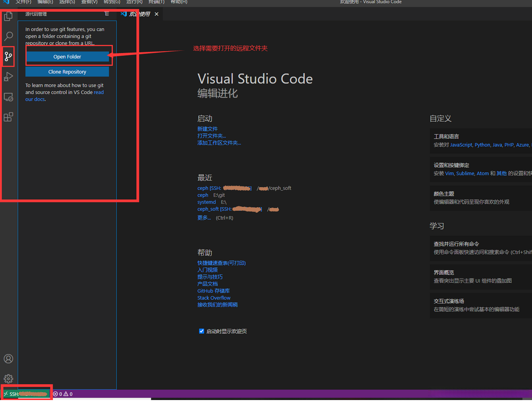This screenshot has width=532, height=402.
Task: Expand 更多... recent items list
Action: 204,218
